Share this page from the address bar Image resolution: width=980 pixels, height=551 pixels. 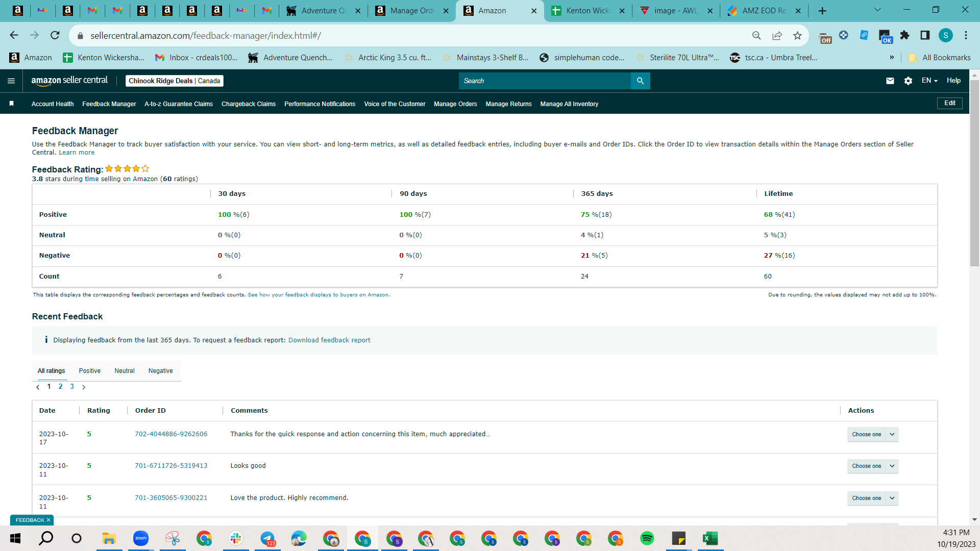tap(777, 35)
